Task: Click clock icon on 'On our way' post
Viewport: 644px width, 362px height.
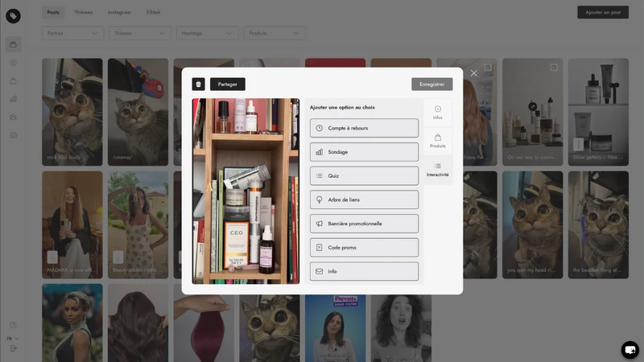Action: click(x=554, y=68)
